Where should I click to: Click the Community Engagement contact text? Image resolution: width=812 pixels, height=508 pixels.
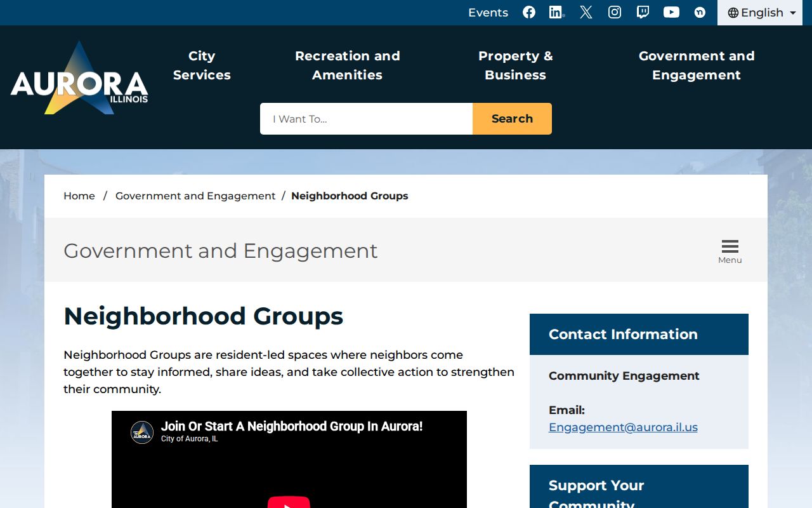pyautogui.click(x=624, y=376)
